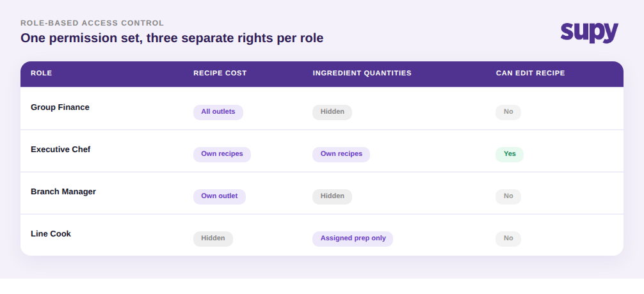Click the Own outlet badge
This screenshot has height=294, width=644.
coord(220,196)
